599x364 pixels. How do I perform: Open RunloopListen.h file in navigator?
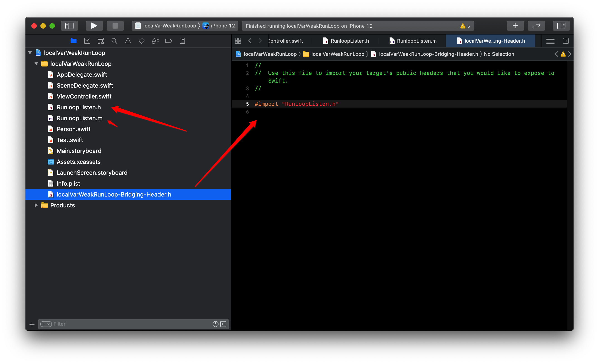pyautogui.click(x=78, y=107)
